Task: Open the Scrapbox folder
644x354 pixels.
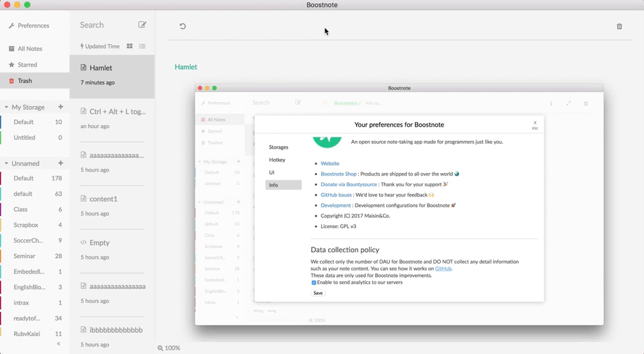Action: (x=34, y=225)
